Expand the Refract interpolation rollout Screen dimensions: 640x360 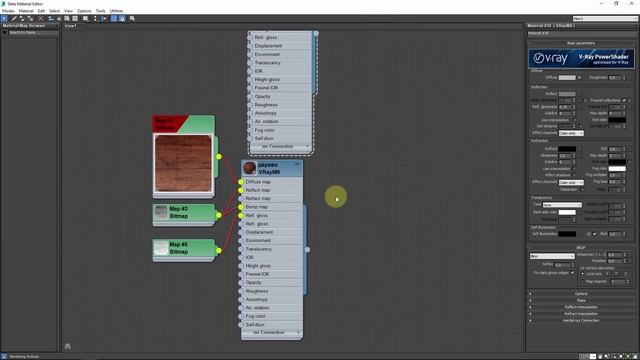581,314
